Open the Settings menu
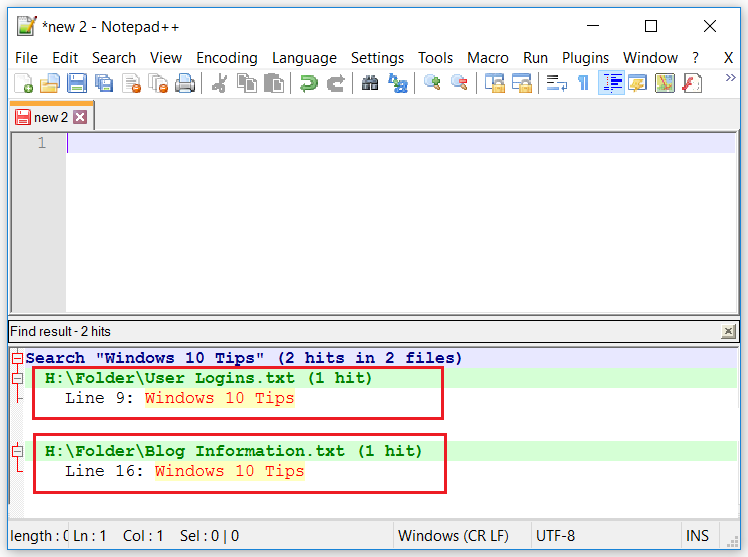 [377, 58]
